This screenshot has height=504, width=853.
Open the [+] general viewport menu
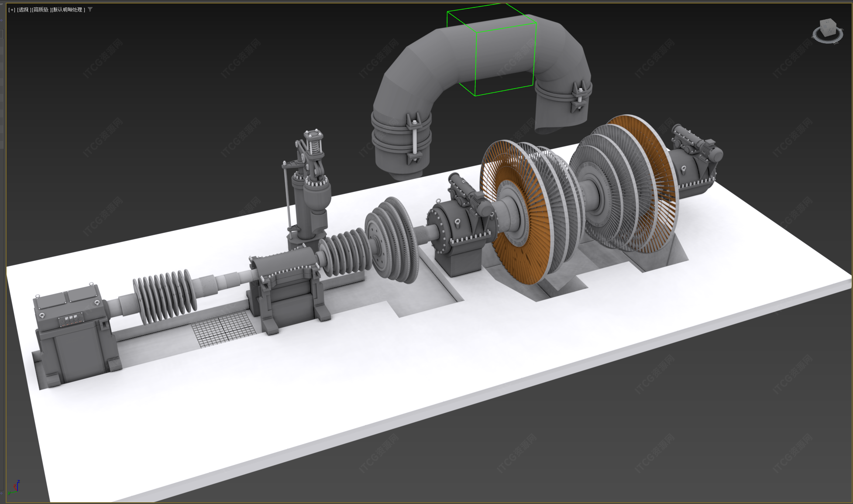click(x=12, y=10)
